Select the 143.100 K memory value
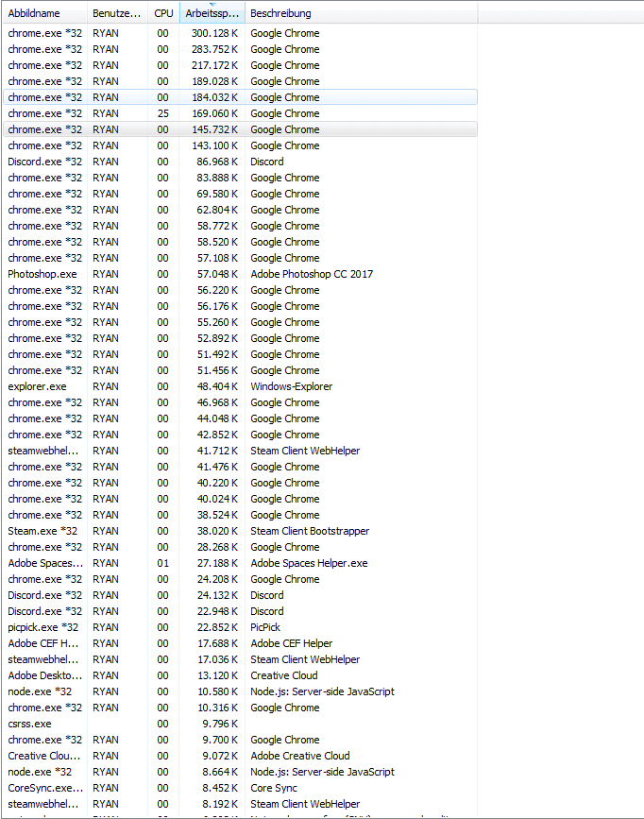644x819 pixels. click(x=214, y=145)
